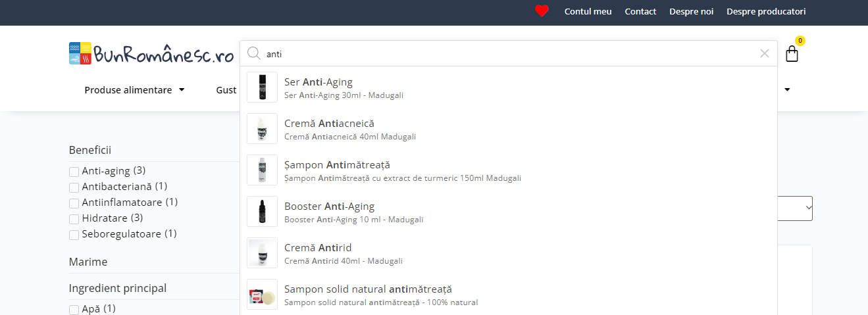The height and width of the screenshot is (315, 868).
Task: Open Șampon Antimătreață product thumbnail
Action: pyautogui.click(x=262, y=170)
